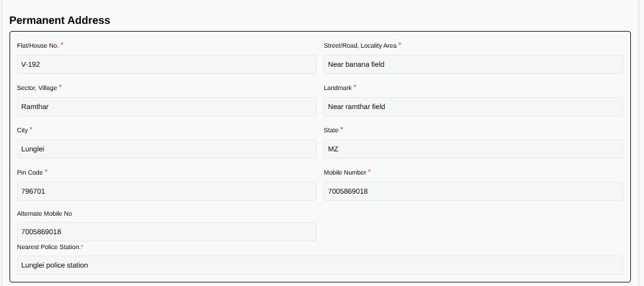This screenshot has height=286, width=644.
Task: Select the Alternate Mobile No input box
Action: [x=167, y=232]
